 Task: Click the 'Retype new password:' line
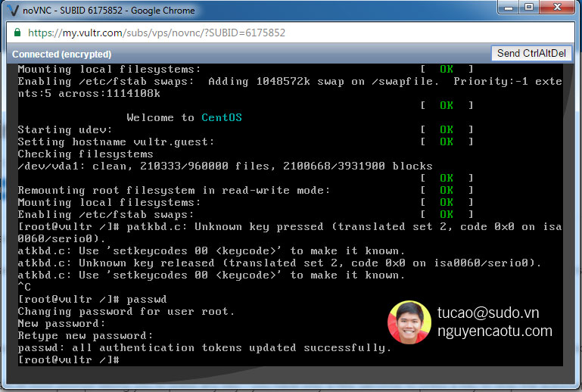(x=86, y=335)
